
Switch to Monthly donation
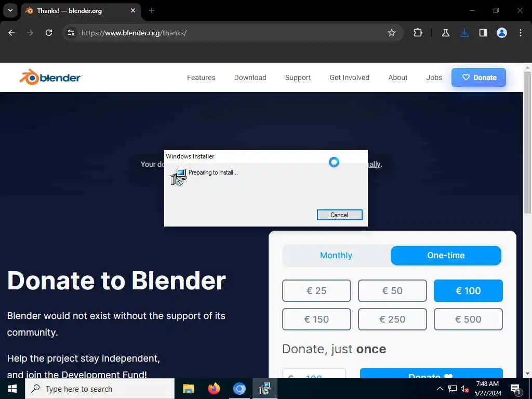(x=336, y=256)
